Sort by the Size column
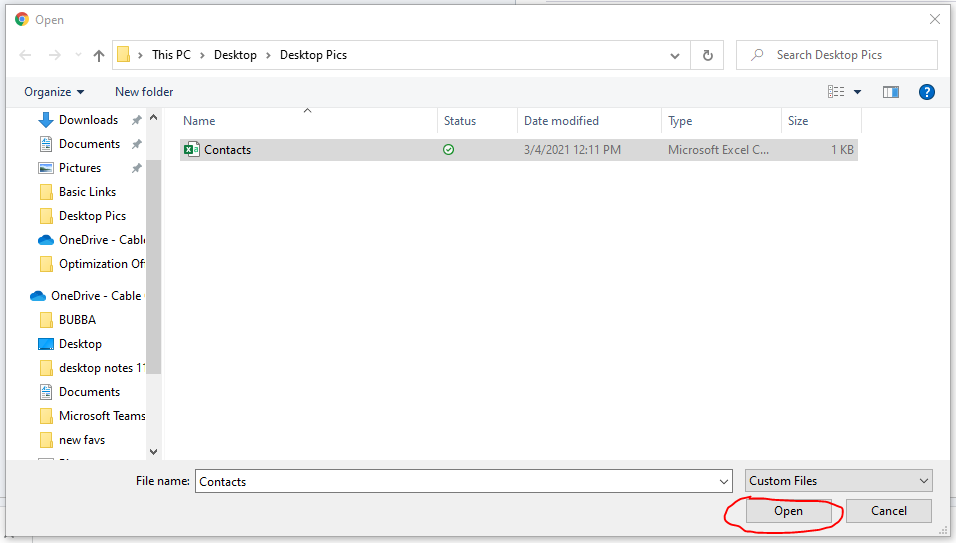Screen dimensions: 956x543 (821, 121)
